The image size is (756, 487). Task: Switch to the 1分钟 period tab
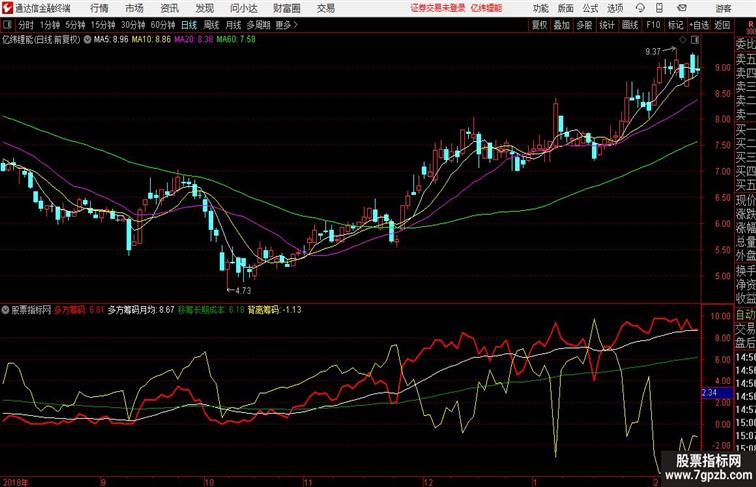point(50,25)
